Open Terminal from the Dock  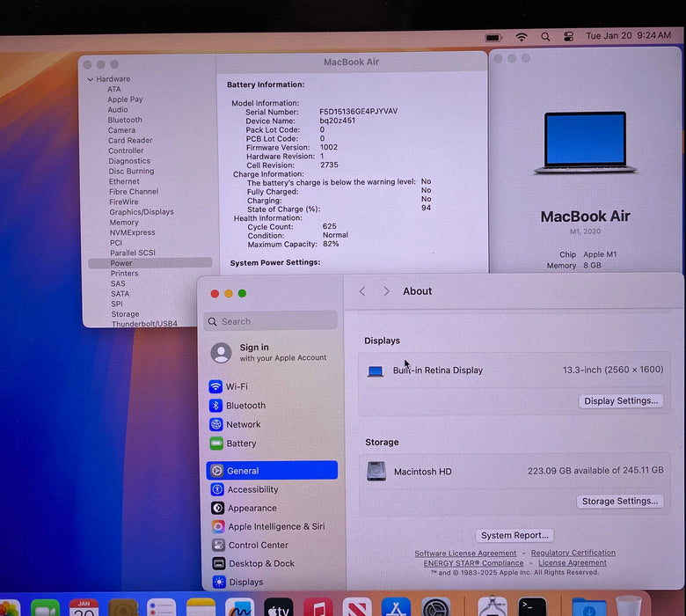pyautogui.click(x=532, y=608)
